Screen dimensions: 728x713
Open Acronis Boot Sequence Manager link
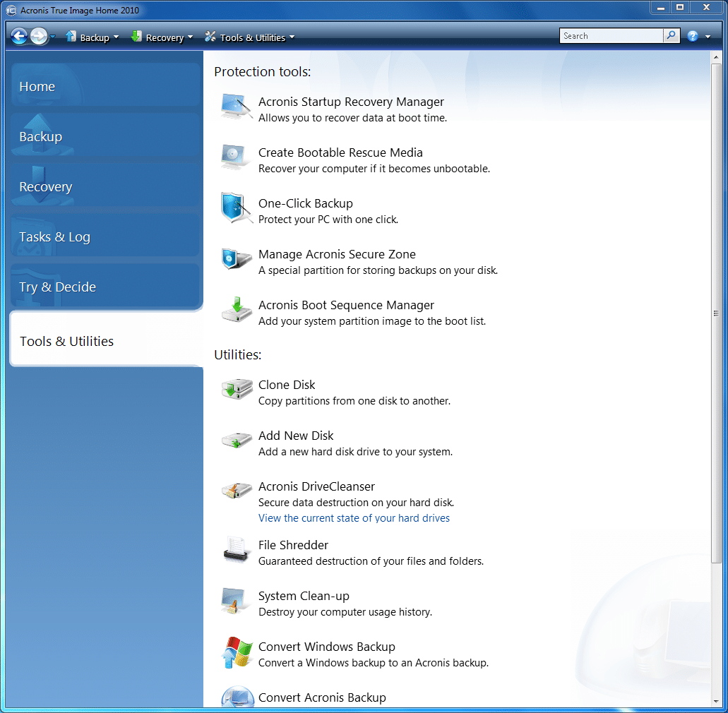point(346,305)
